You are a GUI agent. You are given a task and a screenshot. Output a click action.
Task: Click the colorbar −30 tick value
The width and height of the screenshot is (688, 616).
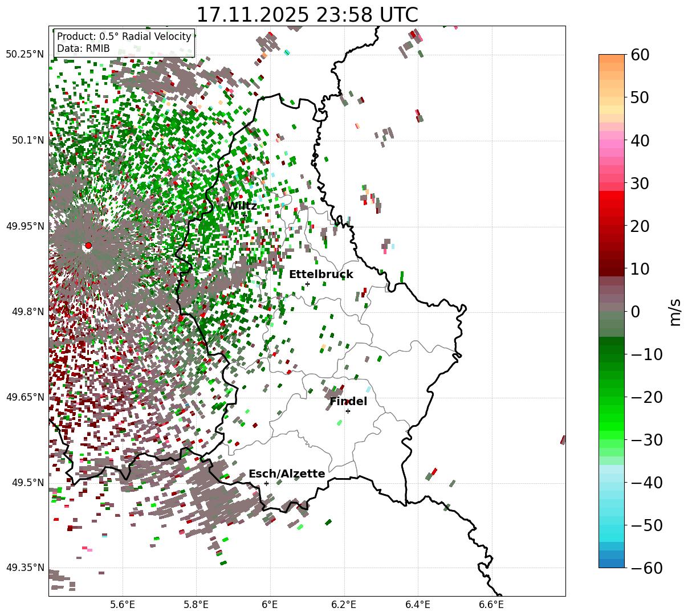646,439
